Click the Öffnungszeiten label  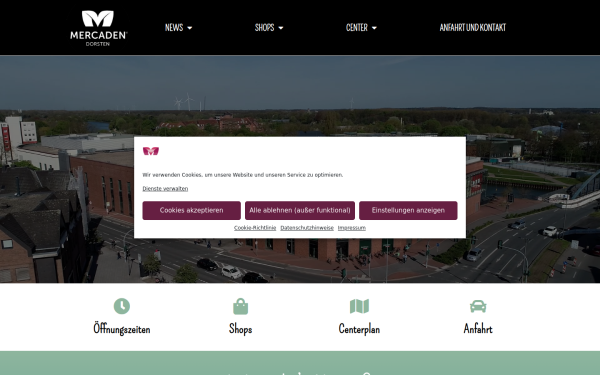coord(122,329)
